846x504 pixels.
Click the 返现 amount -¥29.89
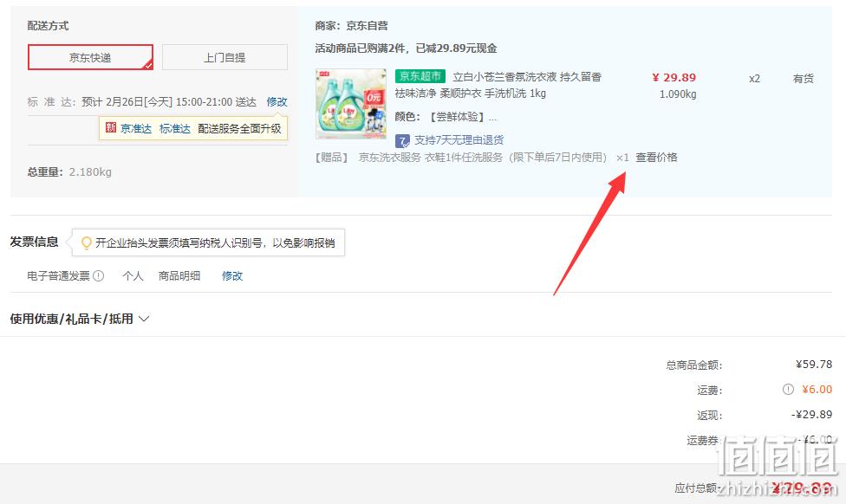pos(812,415)
